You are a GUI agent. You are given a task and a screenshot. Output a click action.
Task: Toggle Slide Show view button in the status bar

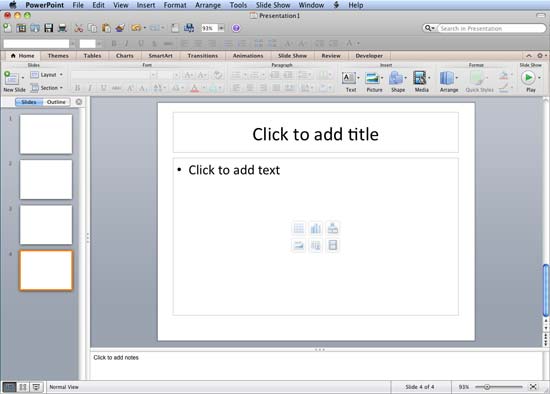point(36,387)
